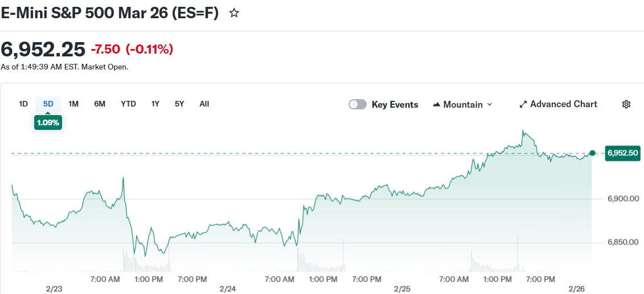Click the Mountain chart type icon
The width and height of the screenshot is (644, 294).
click(x=437, y=104)
